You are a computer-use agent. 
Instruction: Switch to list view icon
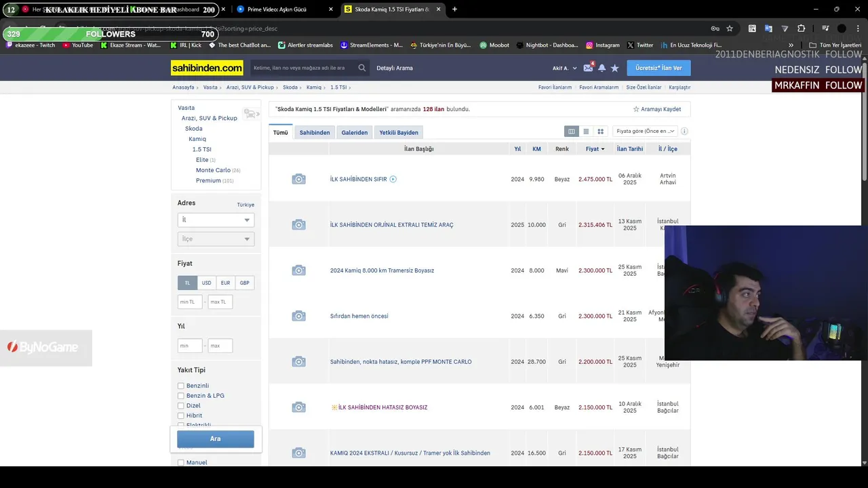586,131
